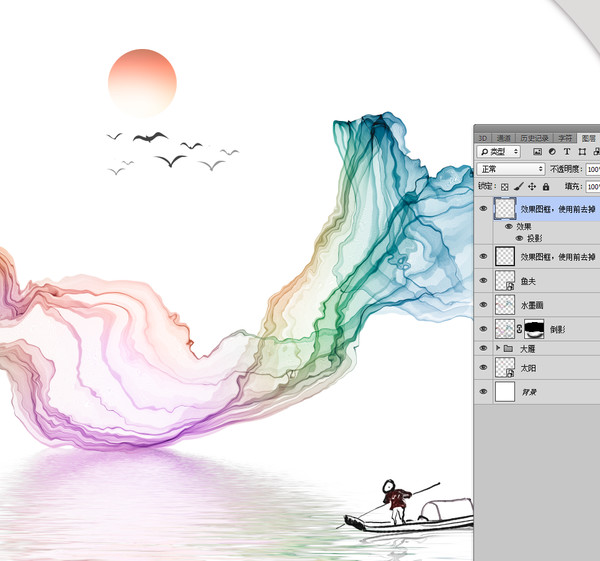Image resolution: width=600 pixels, height=561 pixels.
Task: Lock position move-arrows icon
Action: pos(532,186)
